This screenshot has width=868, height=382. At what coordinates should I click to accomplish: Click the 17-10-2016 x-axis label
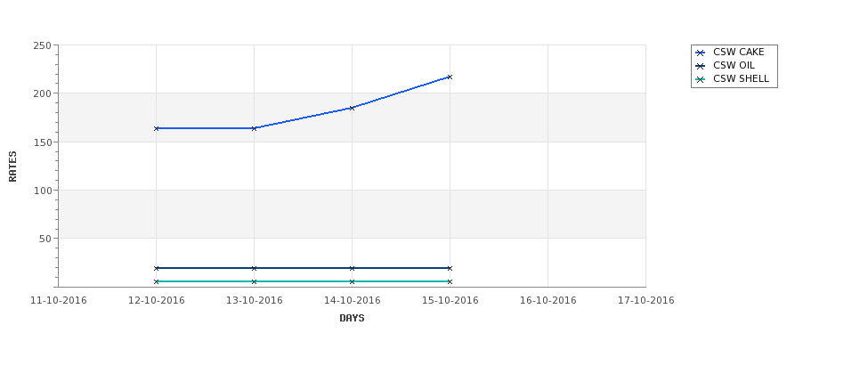pos(646,301)
